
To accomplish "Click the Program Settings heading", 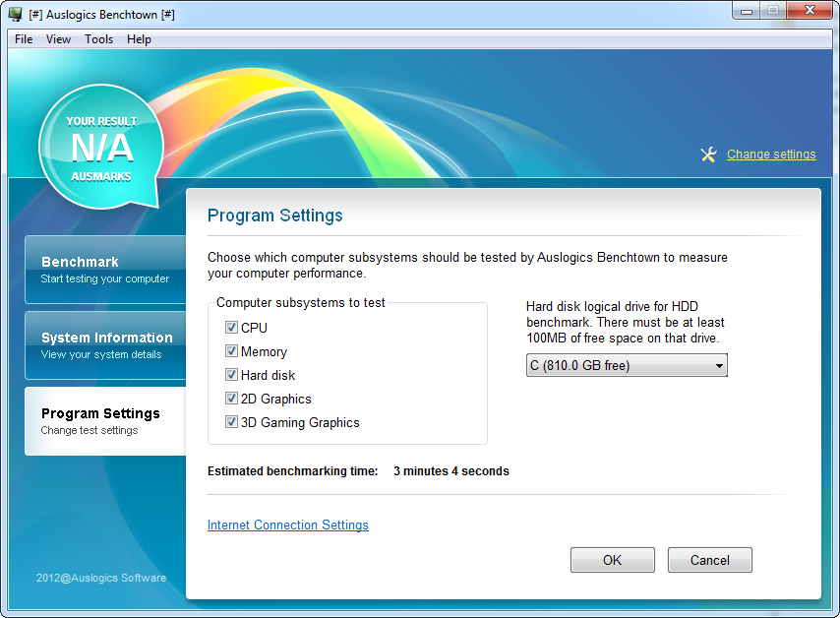I will [274, 216].
